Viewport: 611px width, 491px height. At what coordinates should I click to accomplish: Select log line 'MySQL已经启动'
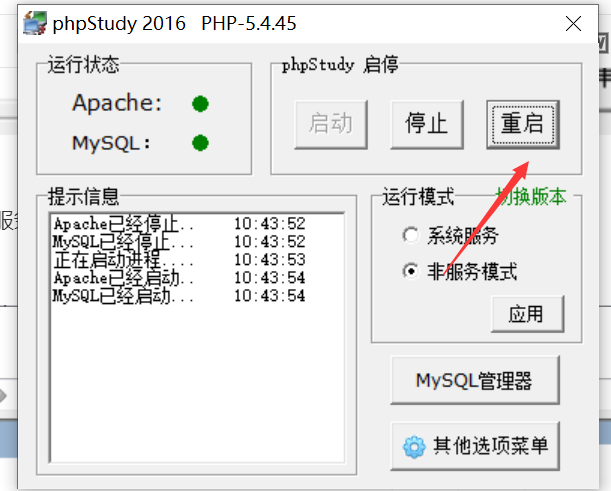[x=179, y=296]
